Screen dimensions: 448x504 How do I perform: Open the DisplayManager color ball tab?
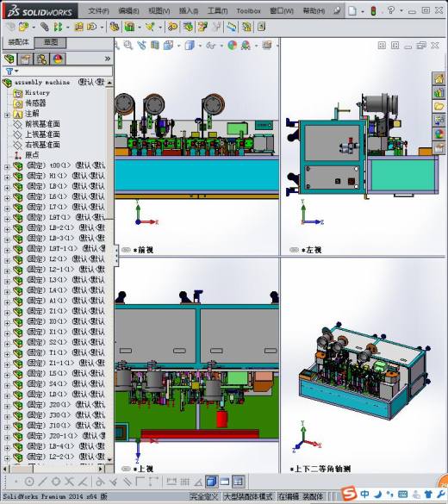(x=58, y=59)
